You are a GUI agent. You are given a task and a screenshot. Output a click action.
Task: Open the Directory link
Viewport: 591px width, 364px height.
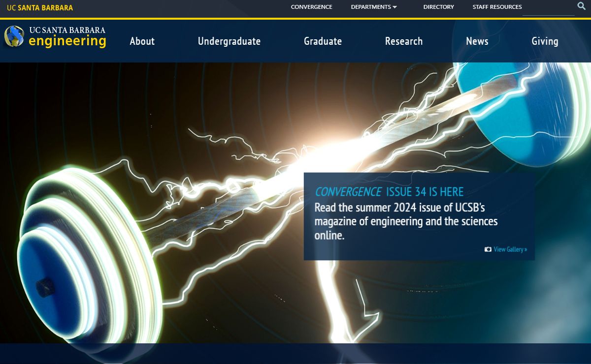tap(439, 7)
